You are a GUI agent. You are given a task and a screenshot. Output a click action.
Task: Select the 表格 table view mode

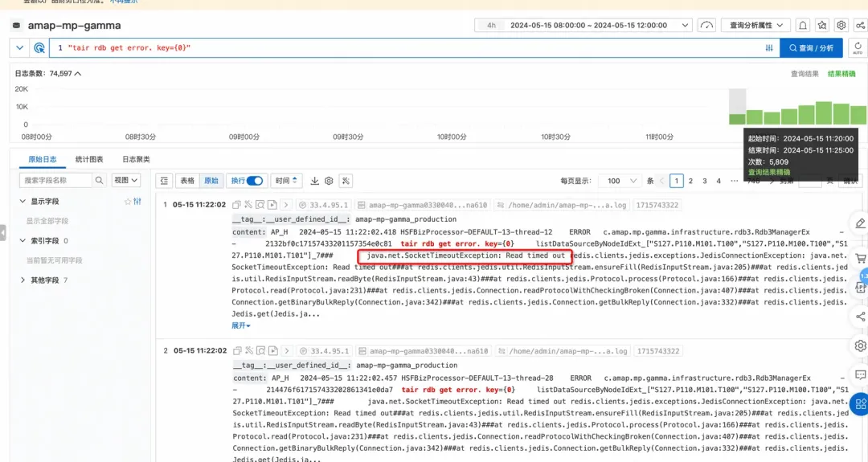[187, 181]
